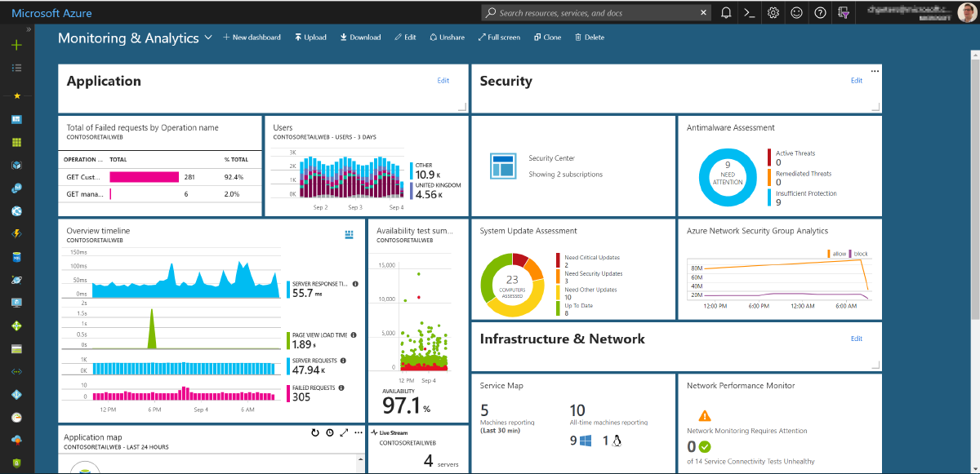The width and height of the screenshot is (980, 474).
Task: Refresh the Application map tile
Action: 316,432
